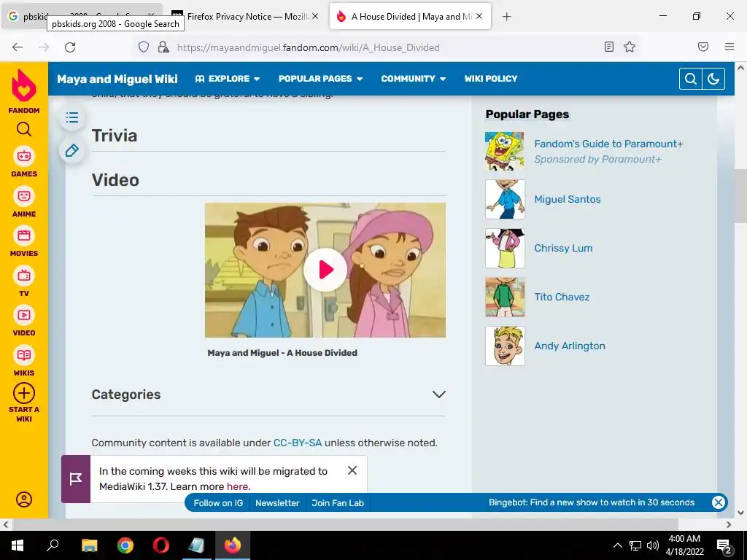Open the Fandom home logo
The image size is (747, 560).
[x=24, y=90]
